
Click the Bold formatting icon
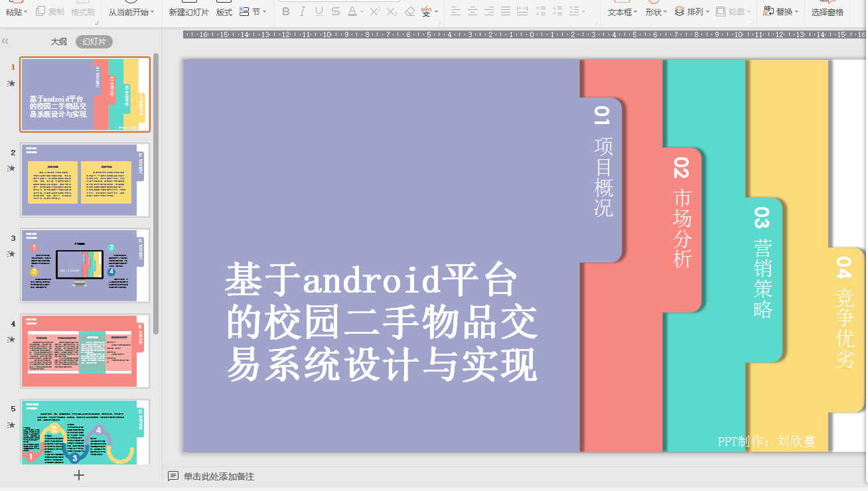pyautogui.click(x=286, y=11)
